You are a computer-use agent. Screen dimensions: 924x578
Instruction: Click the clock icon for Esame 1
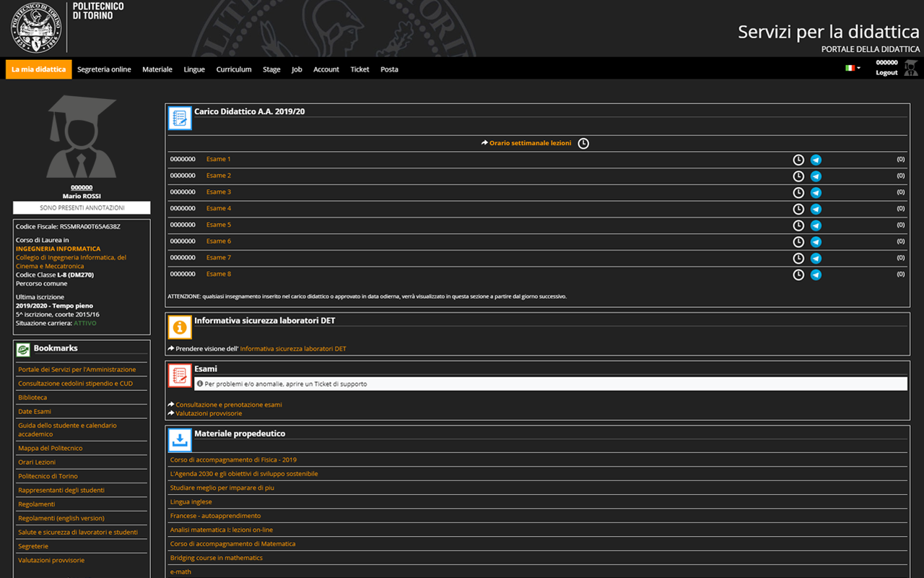[798, 160]
